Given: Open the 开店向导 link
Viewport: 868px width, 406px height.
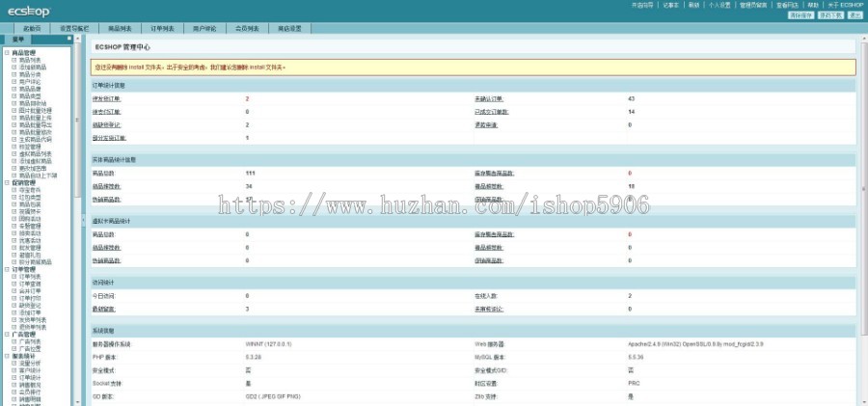Looking at the screenshot, I should point(642,5).
